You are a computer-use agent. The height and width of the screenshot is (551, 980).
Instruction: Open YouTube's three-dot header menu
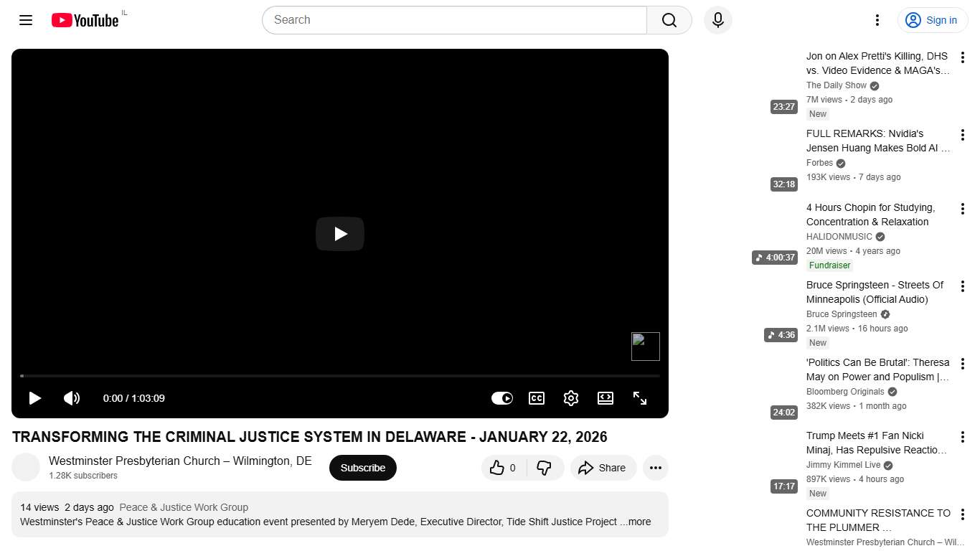pos(877,20)
